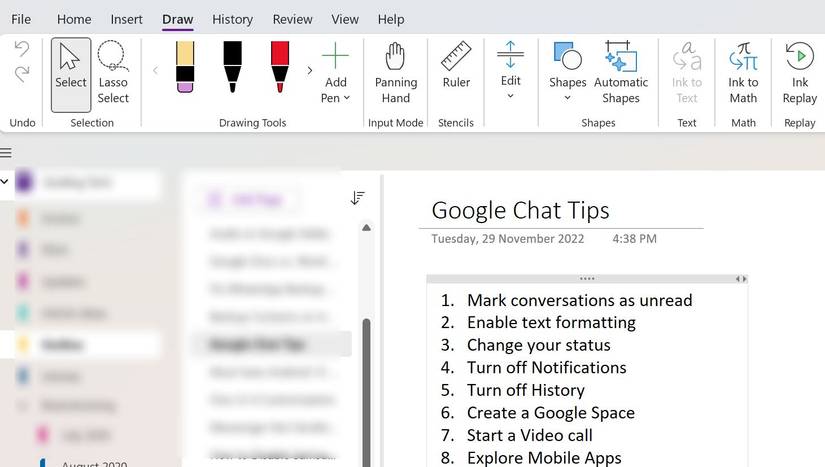Viewport: 825px width, 467px height.
Task: Activate the Select cursor tool
Action: 71,75
